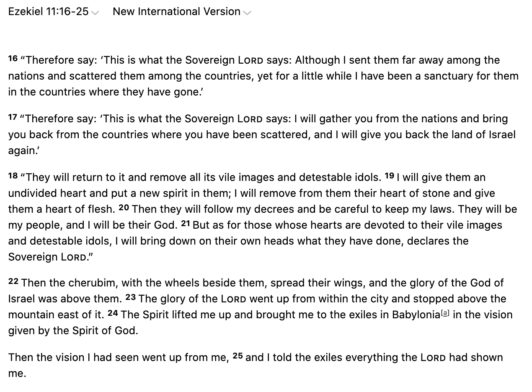Screen dimensions: 532x392
Task: Click verse number 25
Action: point(238,356)
